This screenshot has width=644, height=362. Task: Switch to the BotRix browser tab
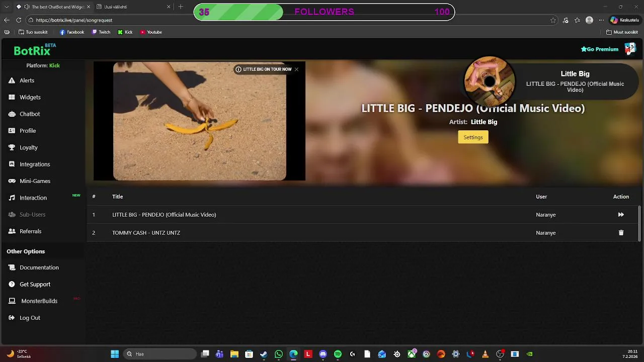52,7
